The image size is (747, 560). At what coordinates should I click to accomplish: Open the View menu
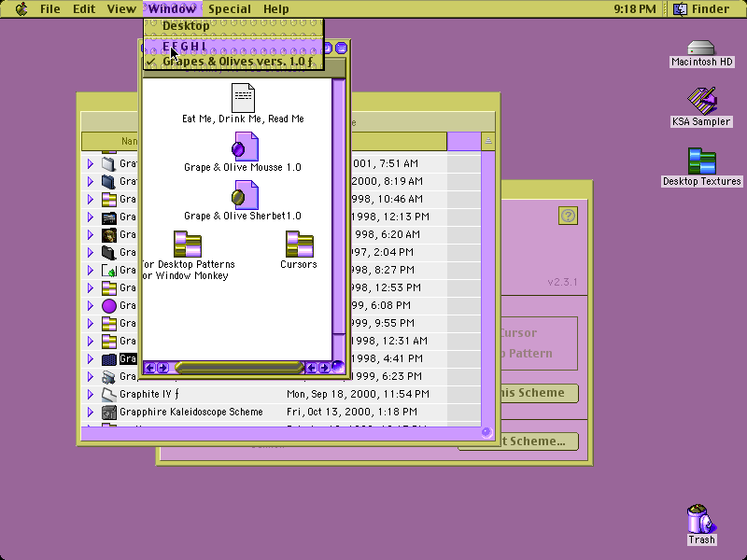point(121,9)
